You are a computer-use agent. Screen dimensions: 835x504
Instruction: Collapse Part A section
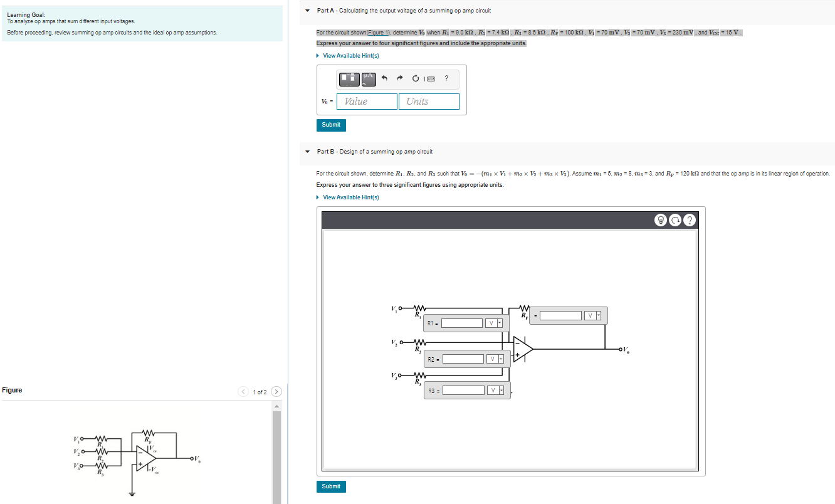point(307,11)
